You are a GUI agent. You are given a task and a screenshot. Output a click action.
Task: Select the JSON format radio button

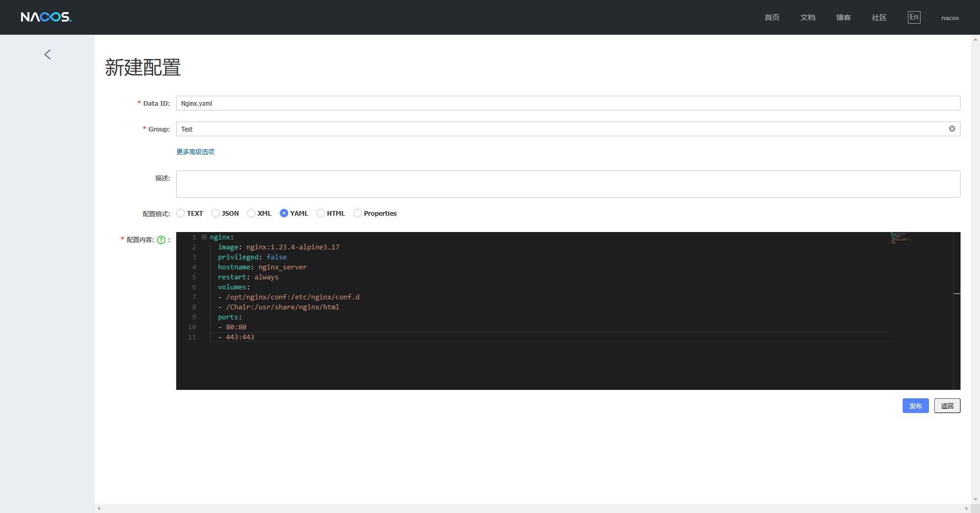tap(215, 213)
